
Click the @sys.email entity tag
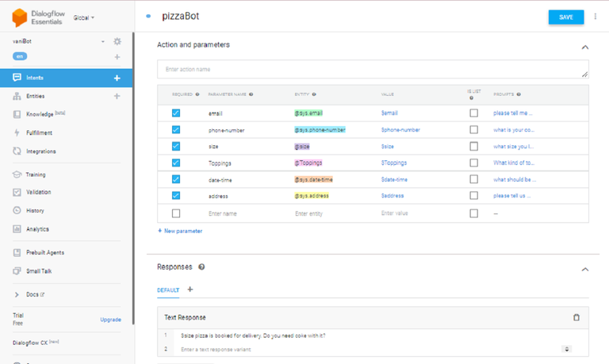[308, 113]
